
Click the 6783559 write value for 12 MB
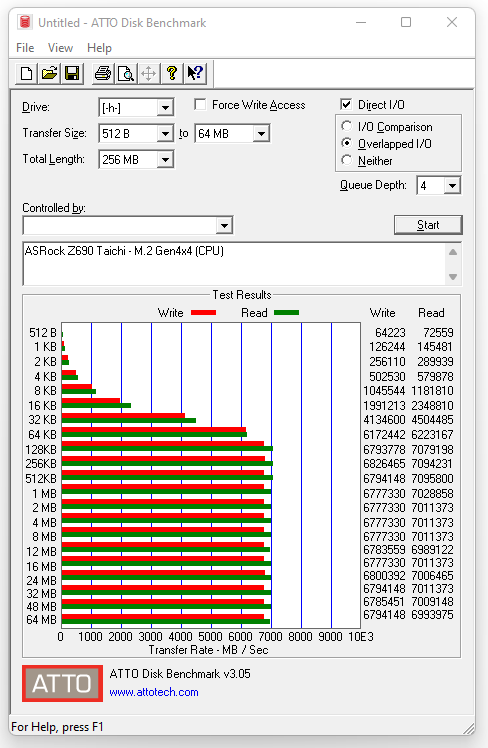tap(384, 550)
